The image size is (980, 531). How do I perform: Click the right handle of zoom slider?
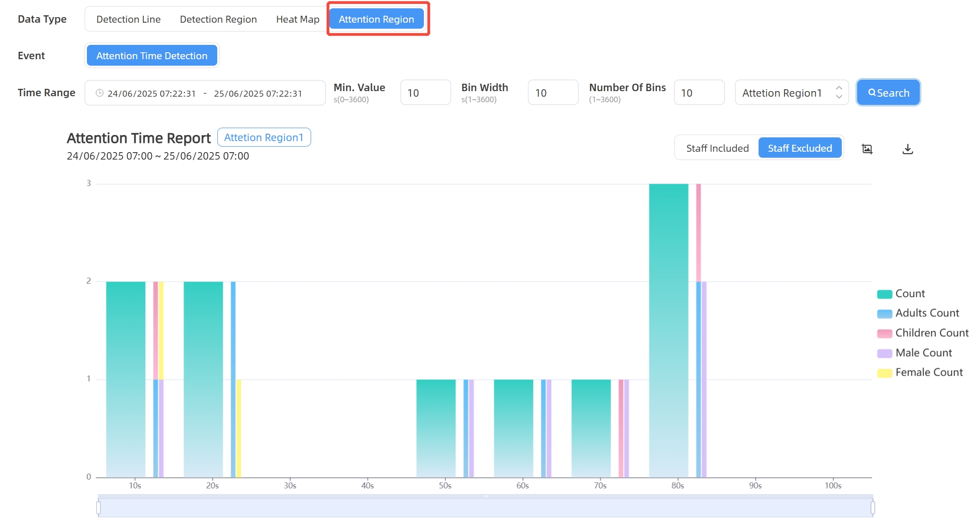872,508
